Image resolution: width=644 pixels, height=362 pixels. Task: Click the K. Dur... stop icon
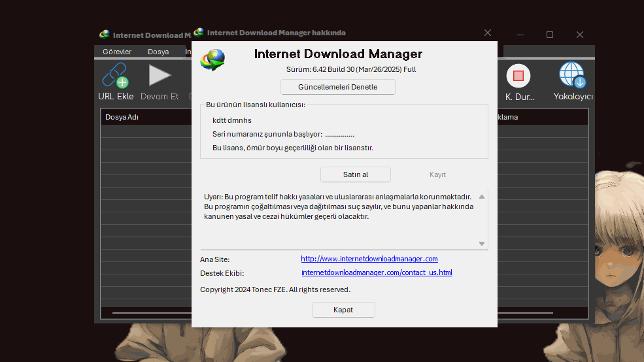click(x=518, y=76)
